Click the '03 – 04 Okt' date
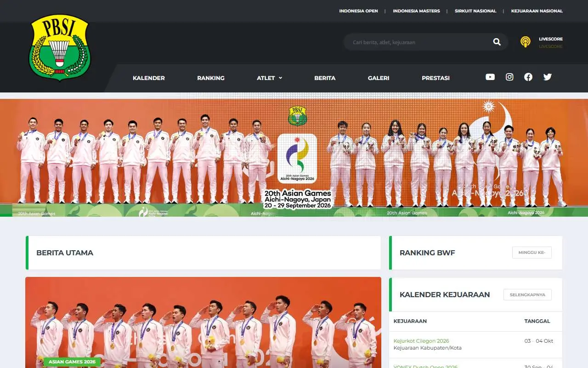 pyautogui.click(x=538, y=341)
